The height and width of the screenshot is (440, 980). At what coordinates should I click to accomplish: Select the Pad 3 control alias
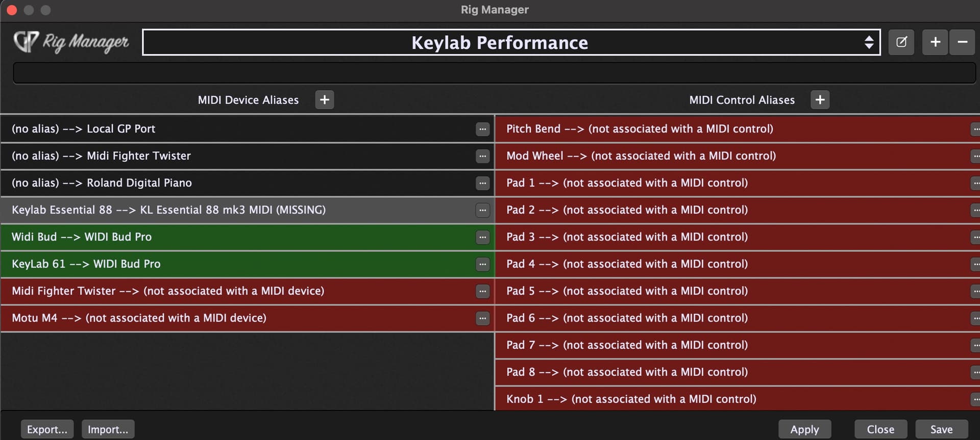(738, 237)
